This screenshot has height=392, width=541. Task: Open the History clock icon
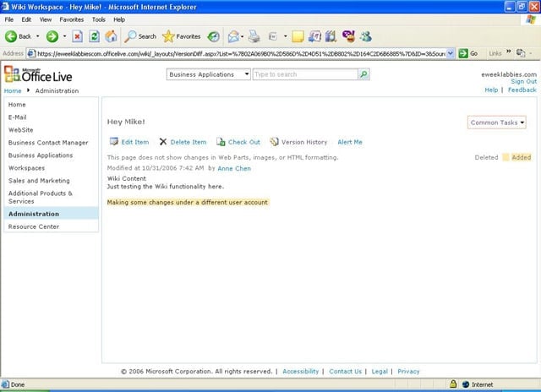click(x=213, y=36)
